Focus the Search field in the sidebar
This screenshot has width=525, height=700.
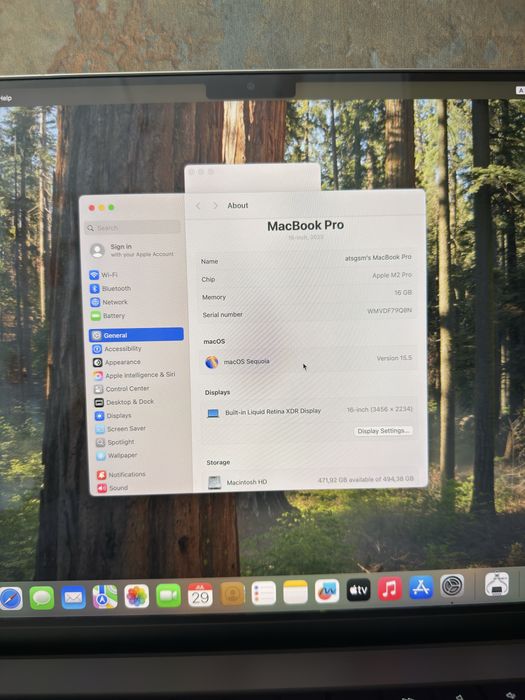133,228
